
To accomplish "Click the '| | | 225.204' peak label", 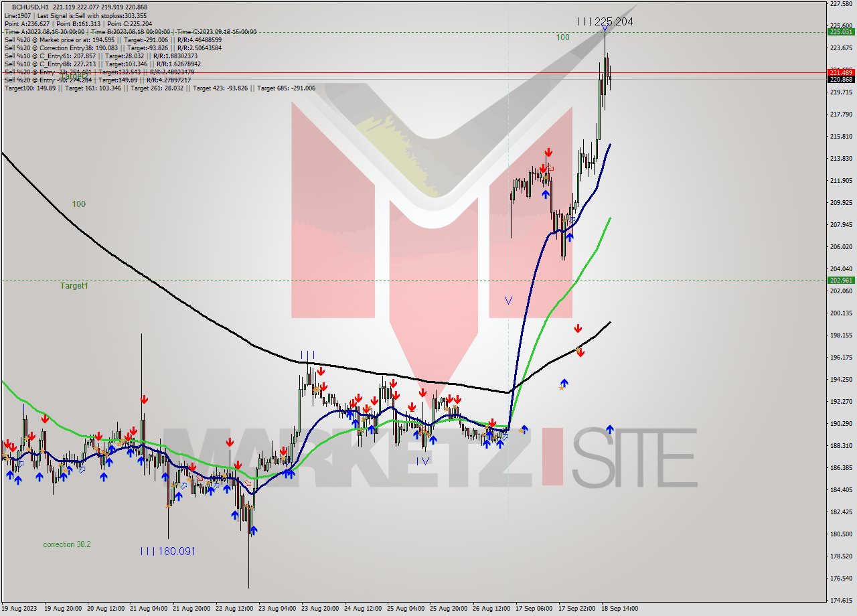I will click(605, 21).
